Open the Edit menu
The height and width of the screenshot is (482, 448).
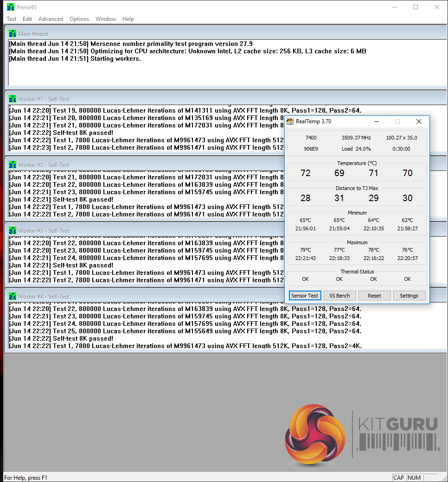(x=27, y=19)
